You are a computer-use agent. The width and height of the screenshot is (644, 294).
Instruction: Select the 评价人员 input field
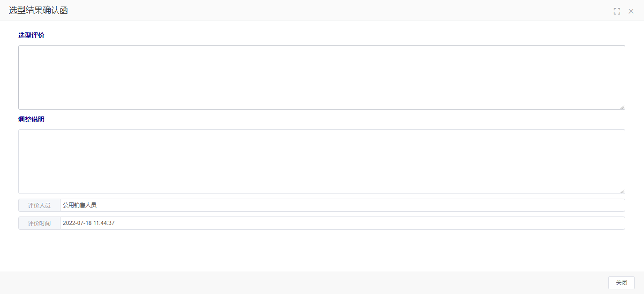(x=342, y=205)
